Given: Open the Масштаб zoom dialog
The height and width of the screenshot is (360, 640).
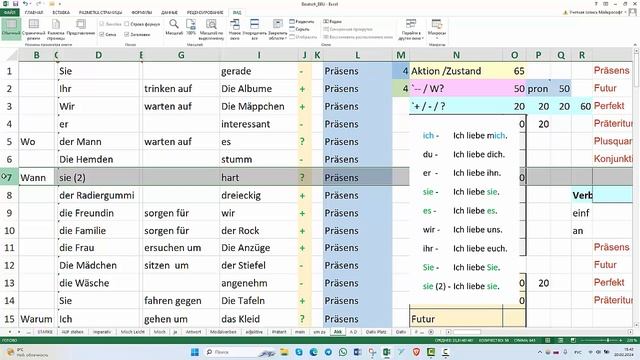Looking at the screenshot, I should click(174, 27).
